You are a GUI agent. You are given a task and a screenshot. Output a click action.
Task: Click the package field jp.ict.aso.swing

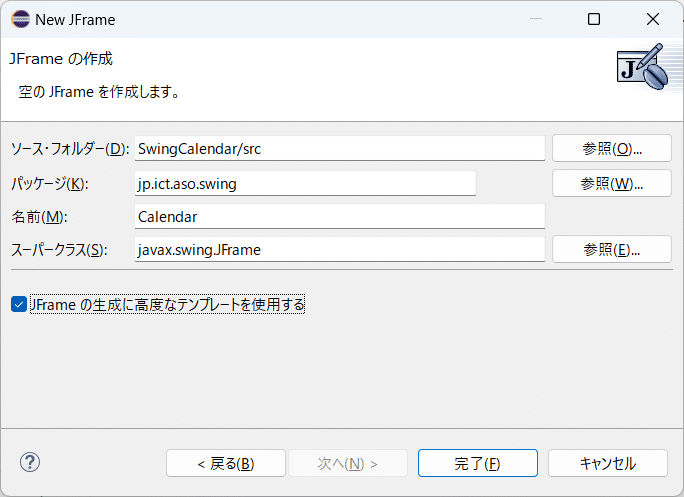305,183
